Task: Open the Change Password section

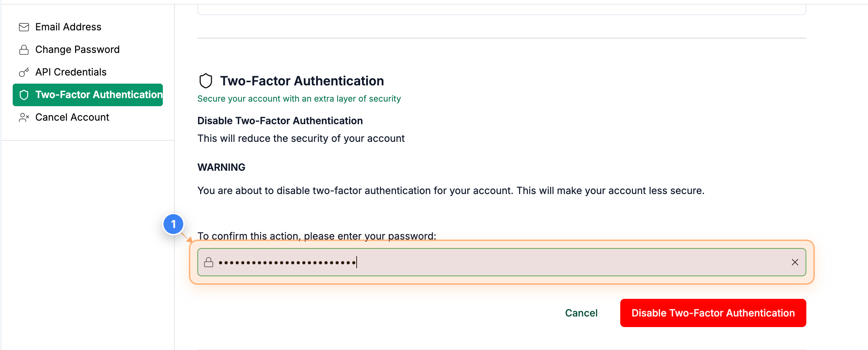Action: pos(77,49)
